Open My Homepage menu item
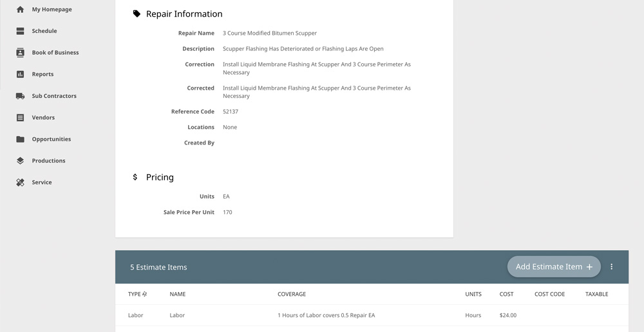The width and height of the screenshot is (644, 332). click(x=52, y=10)
